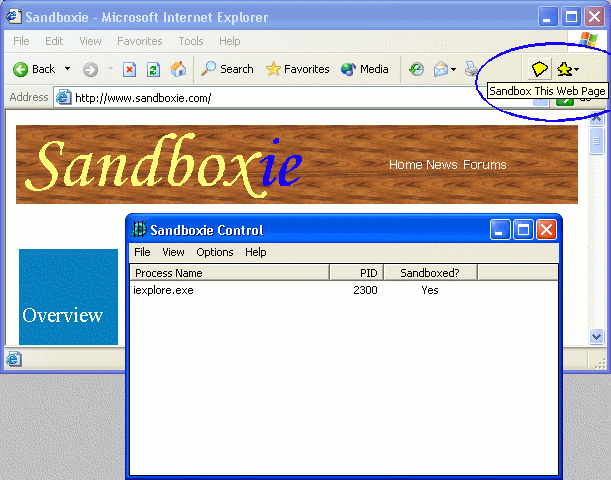Open the Internet Explorer Edit menu

tap(54, 41)
